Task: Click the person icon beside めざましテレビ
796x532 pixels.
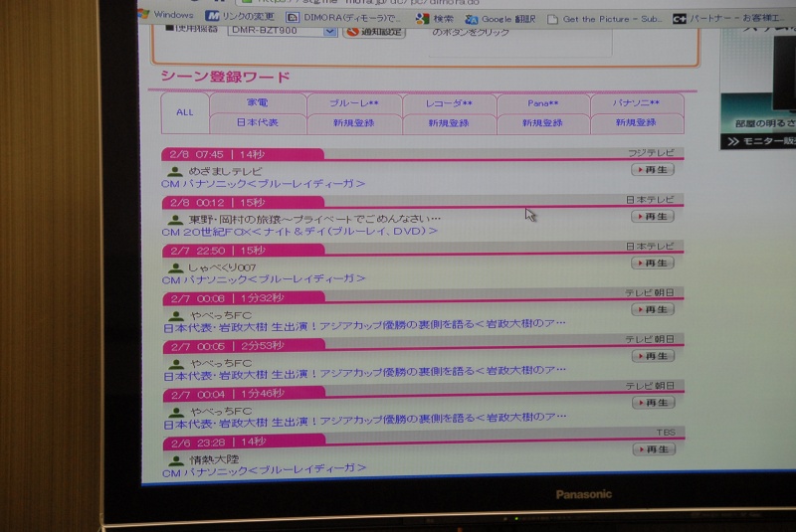Action: coord(176,171)
